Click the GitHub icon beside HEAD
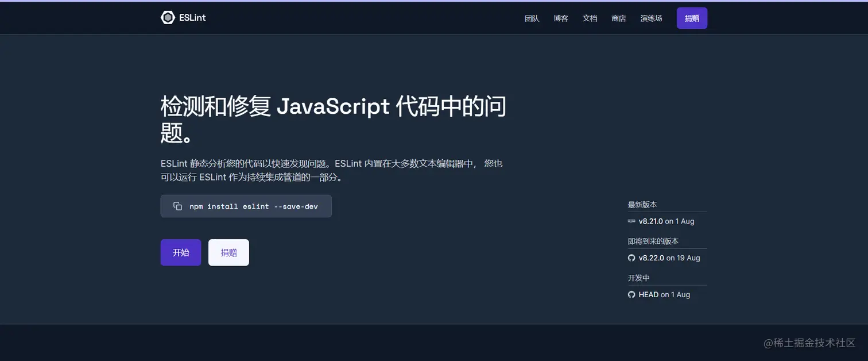868x361 pixels. pos(631,295)
